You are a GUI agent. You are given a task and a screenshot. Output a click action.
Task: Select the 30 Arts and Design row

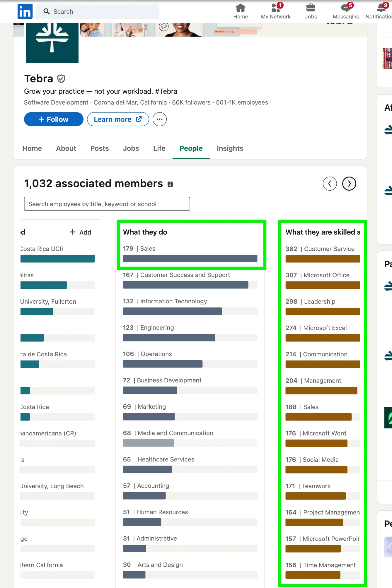point(190,570)
